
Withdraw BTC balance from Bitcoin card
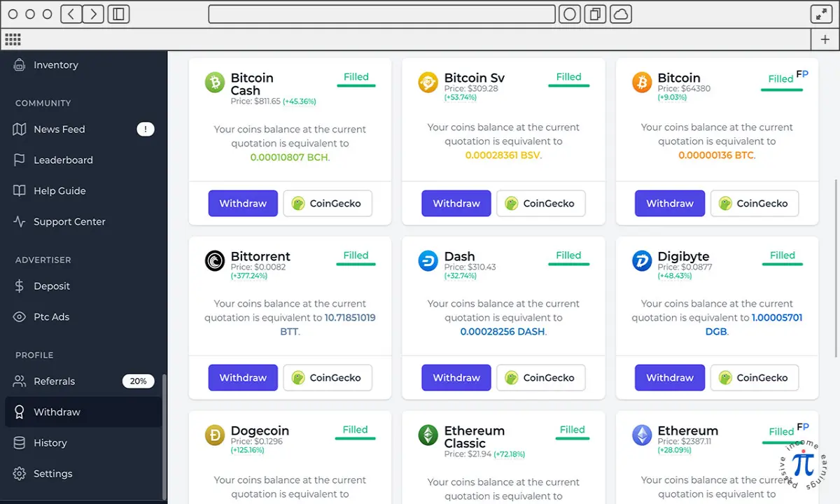[670, 203]
